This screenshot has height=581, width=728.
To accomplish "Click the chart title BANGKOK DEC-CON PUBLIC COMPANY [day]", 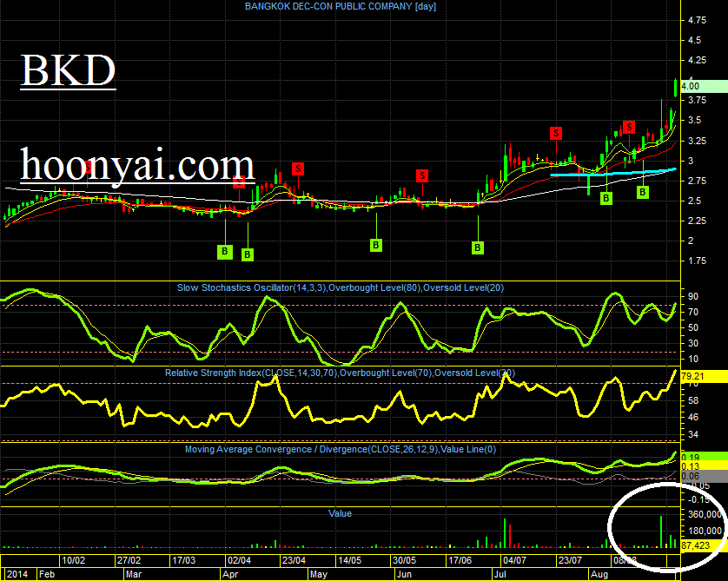I will (341, 6).
